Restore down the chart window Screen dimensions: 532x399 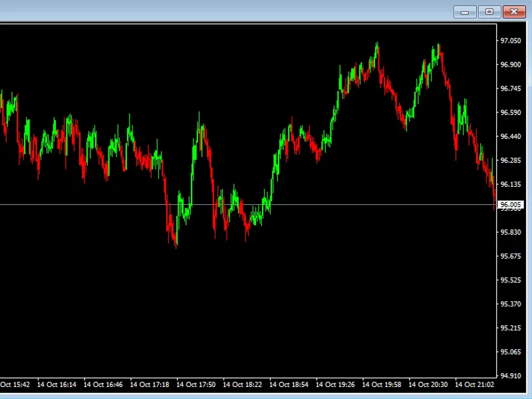(489, 12)
